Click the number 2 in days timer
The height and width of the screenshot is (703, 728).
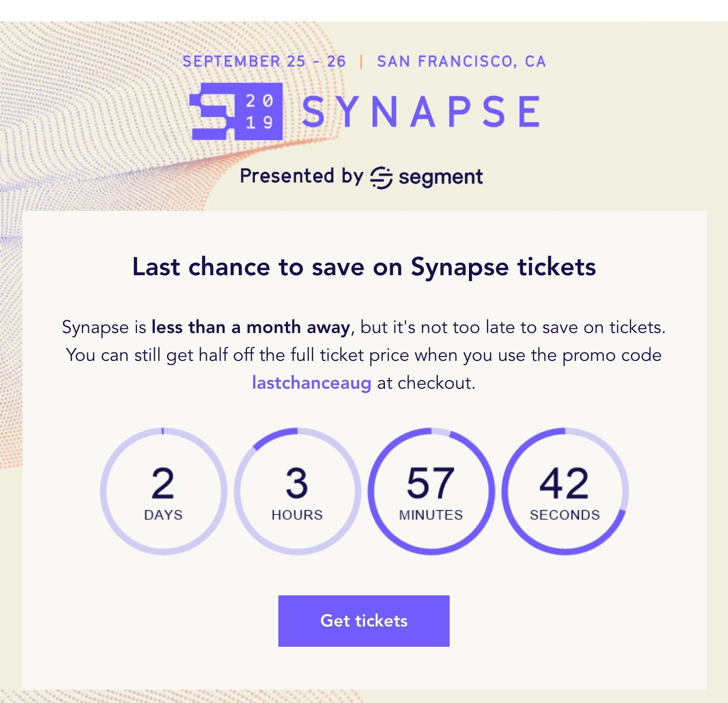(x=163, y=483)
